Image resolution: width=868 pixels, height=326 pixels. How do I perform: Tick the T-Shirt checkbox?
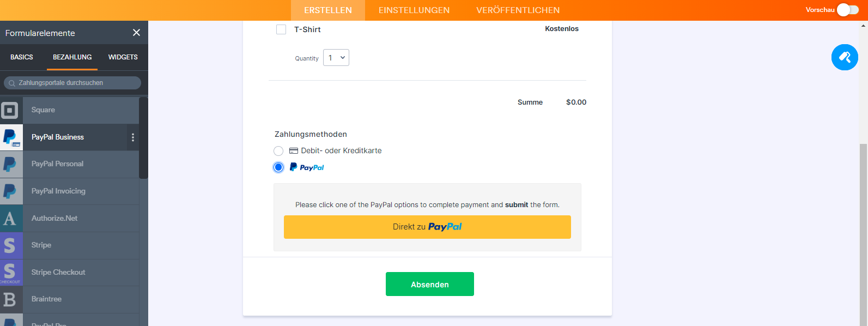click(281, 29)
